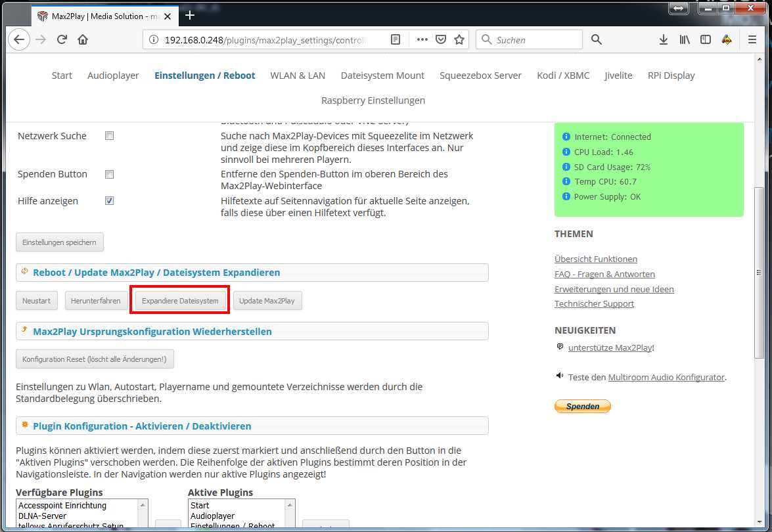Open the unterstütze Max2Play link
The image size is (772, 532).
pos(611,348)
